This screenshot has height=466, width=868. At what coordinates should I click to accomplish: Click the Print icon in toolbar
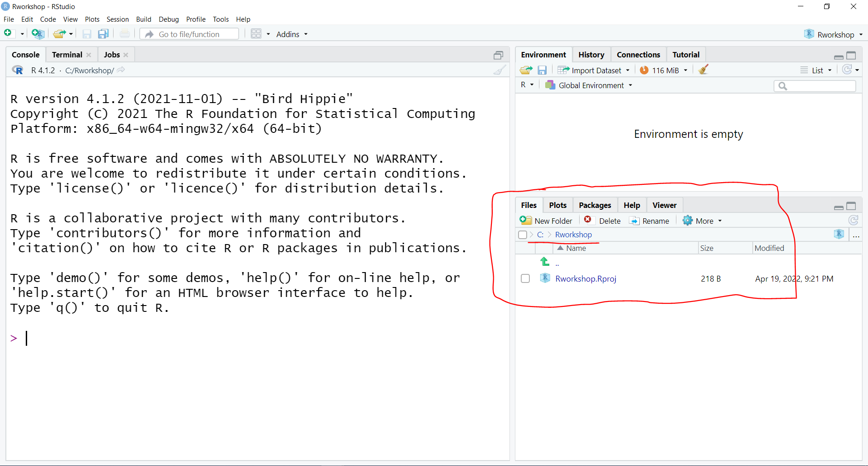(125, 34)
